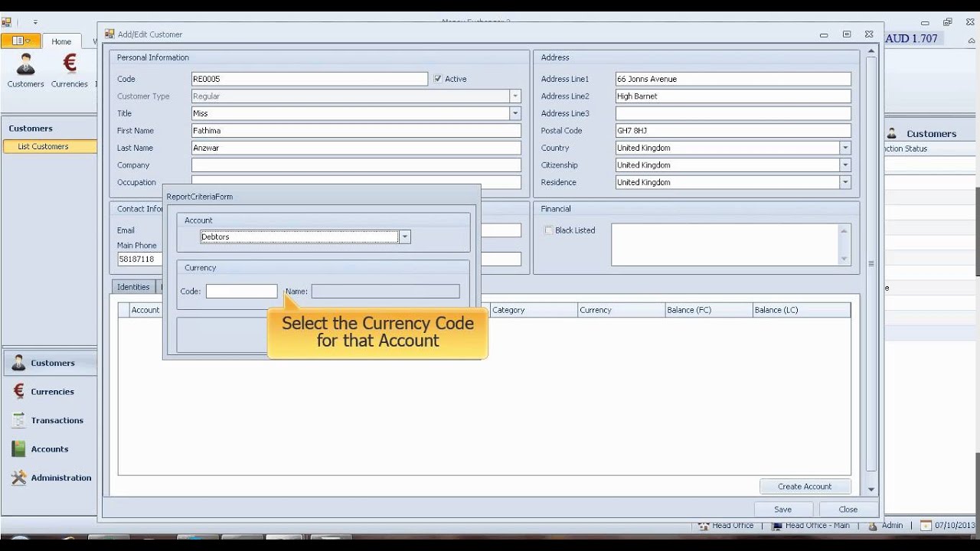Click the Save button

click(x=782, y=509)
